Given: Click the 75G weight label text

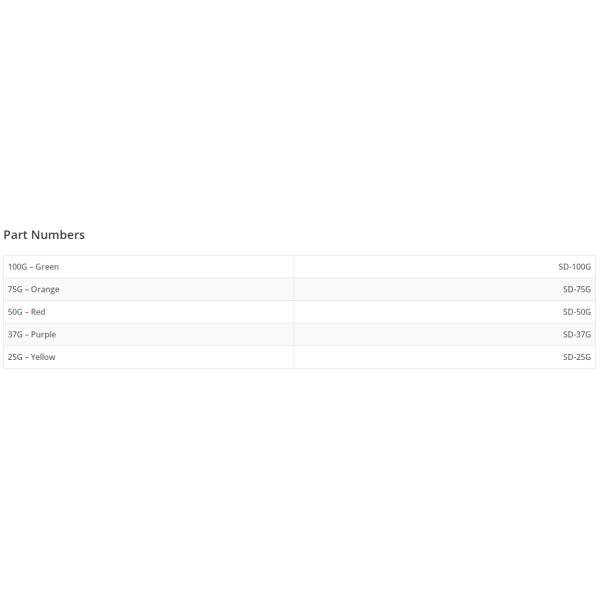Looking at the screenshot, I should [15, 290].
